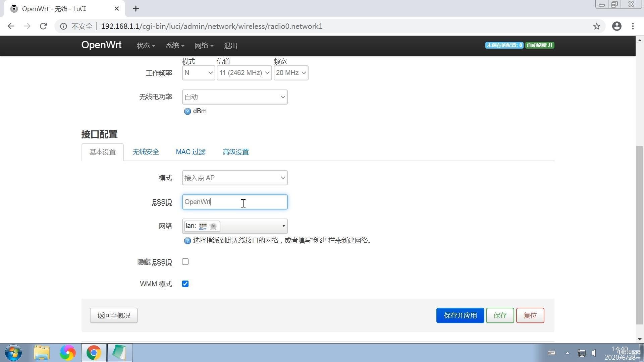This screenshot has height=362, width=644.
Task: Switch to the 高级设置 tab
Action: pyautogui.click(x=235, y=152)
